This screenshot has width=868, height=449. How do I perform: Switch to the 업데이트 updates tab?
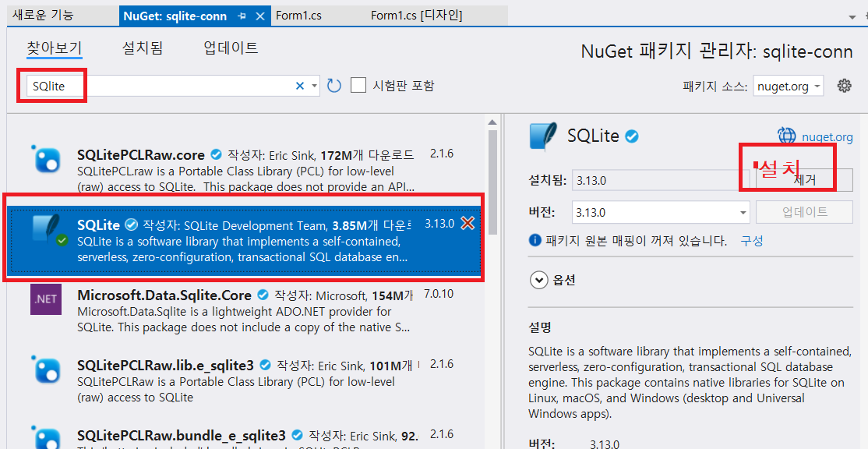point(231,48)
